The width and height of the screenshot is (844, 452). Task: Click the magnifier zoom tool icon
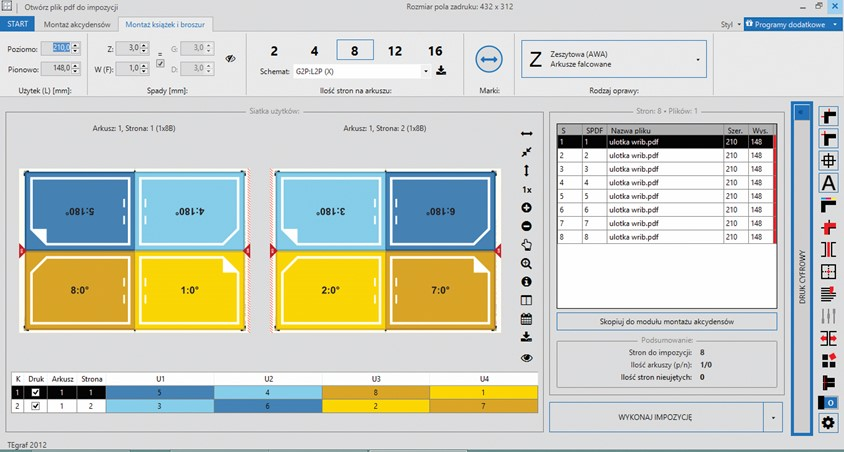pos(527,263)
